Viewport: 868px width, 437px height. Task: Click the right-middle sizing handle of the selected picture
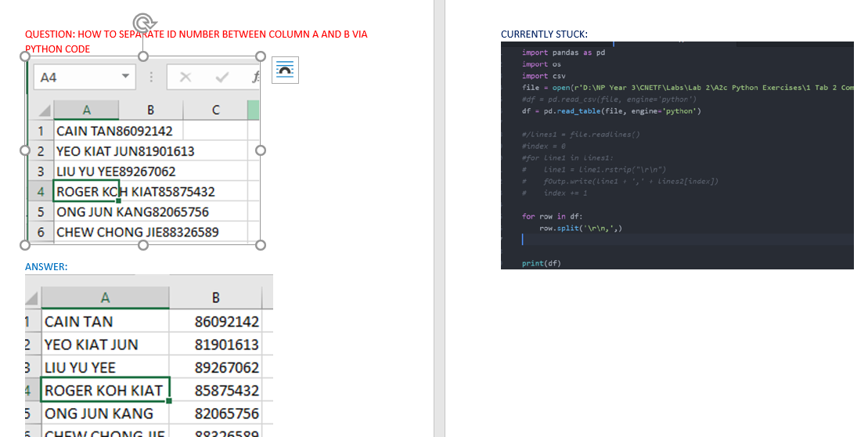(261, 150)
